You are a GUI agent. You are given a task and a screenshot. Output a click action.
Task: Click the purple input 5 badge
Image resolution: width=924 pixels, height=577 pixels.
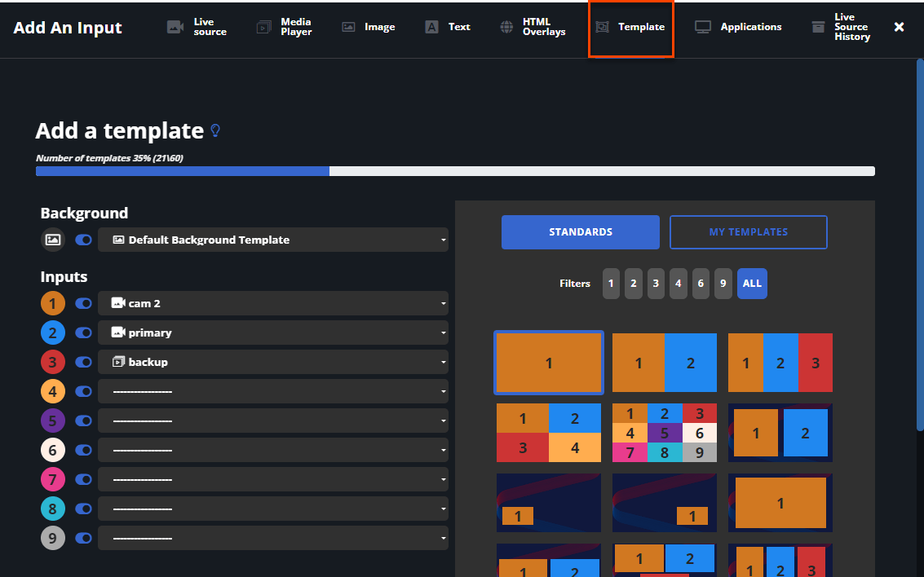[x=52, y=421]
